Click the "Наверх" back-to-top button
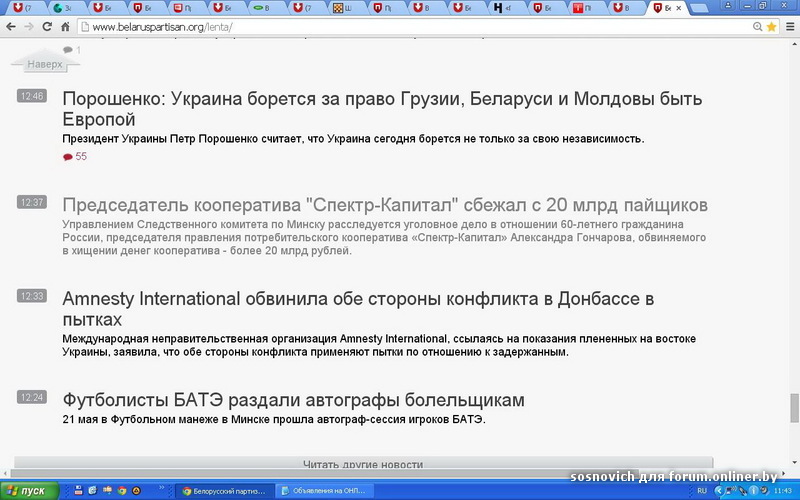The height and width of the screenshot is (500, 800). click(x=45, y=64)
